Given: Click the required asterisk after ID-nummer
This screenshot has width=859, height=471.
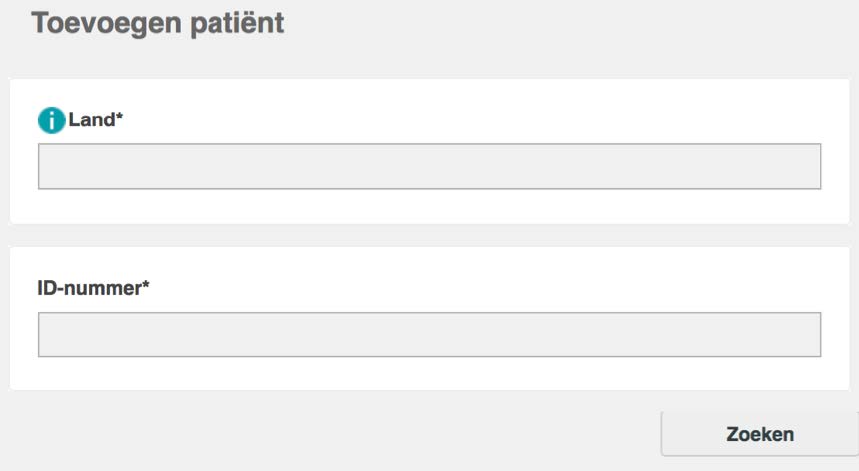Looking at the screenshot, I should click(146, 284).
